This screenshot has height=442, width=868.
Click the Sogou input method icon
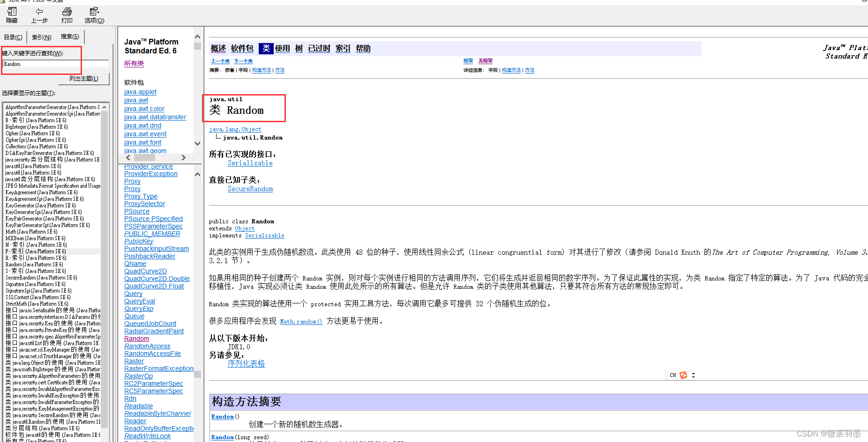click(x=683, y=375)
